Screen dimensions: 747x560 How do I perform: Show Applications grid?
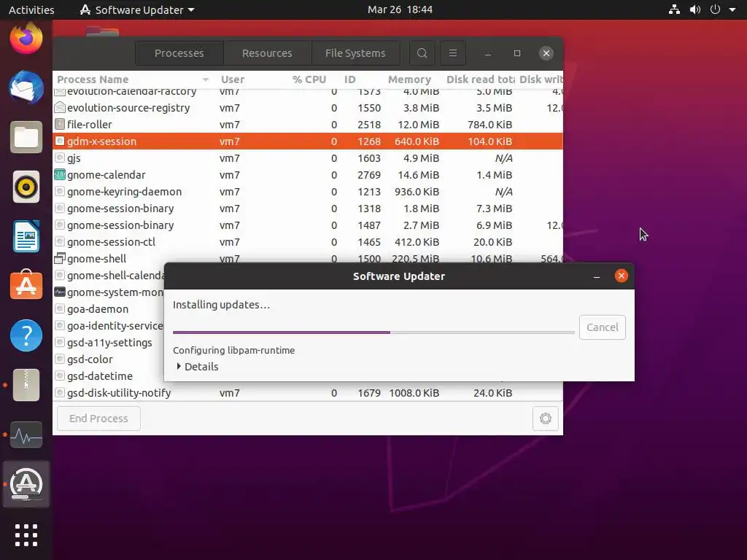pos(26,535)
